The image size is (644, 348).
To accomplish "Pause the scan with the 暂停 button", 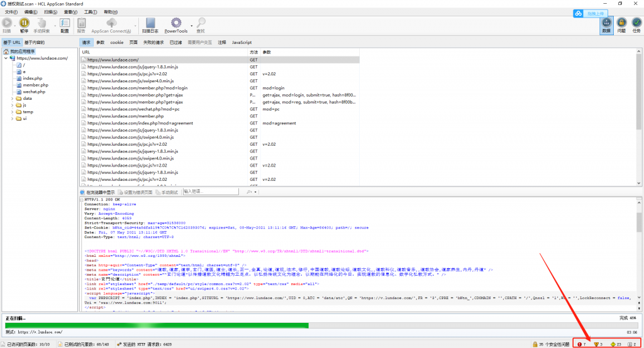I will pos(24,24).
